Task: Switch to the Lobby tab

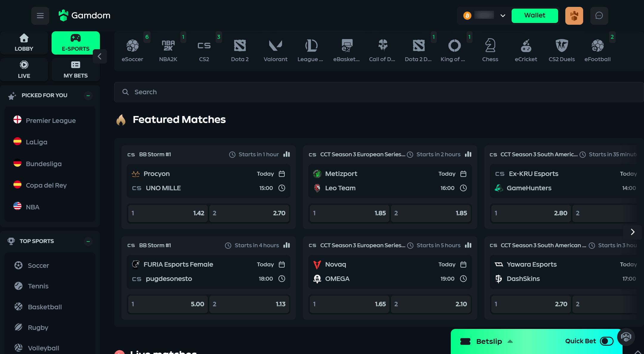Action: coord(24,43)
